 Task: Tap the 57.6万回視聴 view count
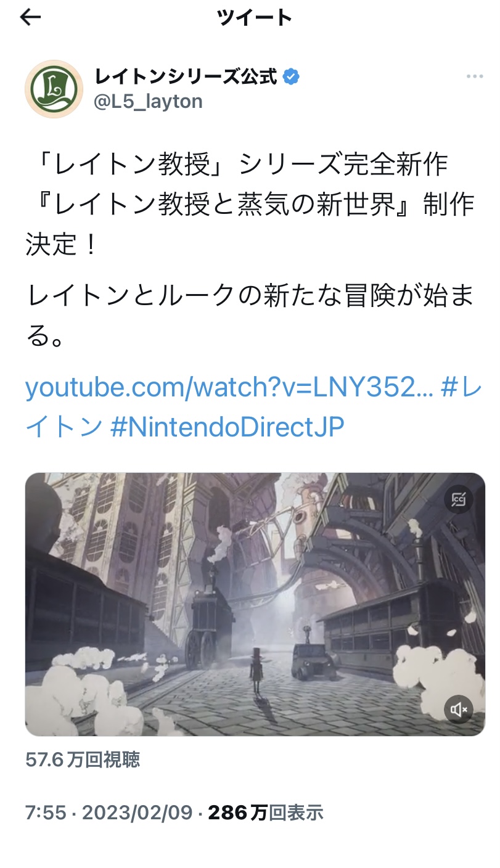pos(83,759)
